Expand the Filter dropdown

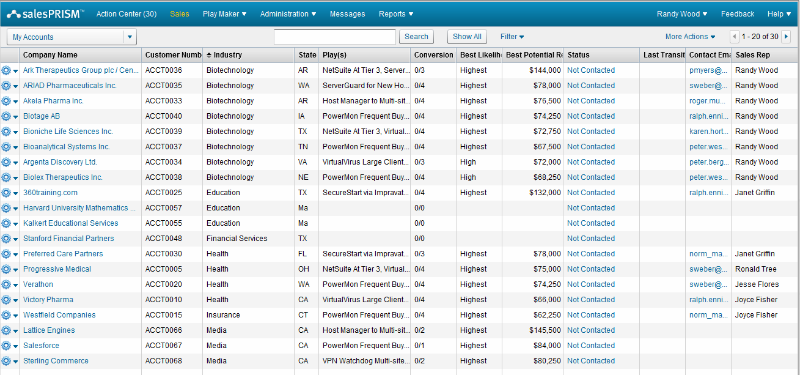(x=512, y=37)
